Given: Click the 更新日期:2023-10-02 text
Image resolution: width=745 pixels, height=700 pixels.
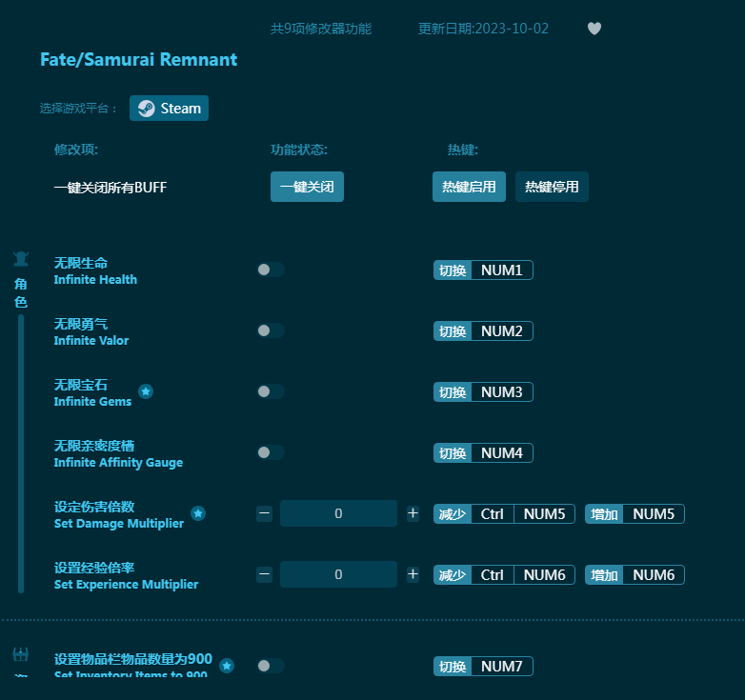Looking at the screenshot, I should 483,29.
